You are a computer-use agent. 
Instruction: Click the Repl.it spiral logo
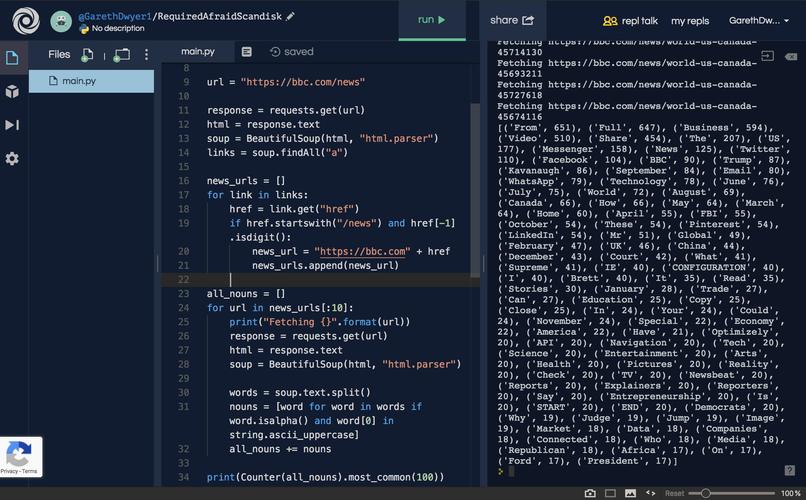point(26,21)
